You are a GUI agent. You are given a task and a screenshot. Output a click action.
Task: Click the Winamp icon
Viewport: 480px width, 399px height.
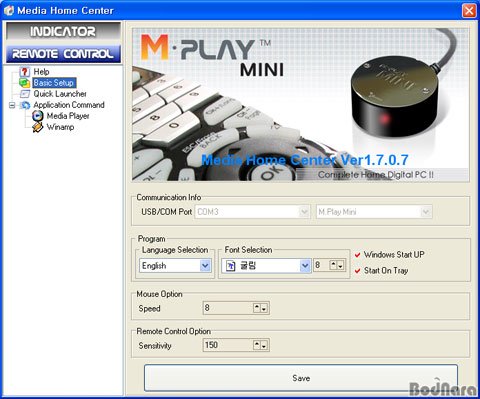pos(38,127)
